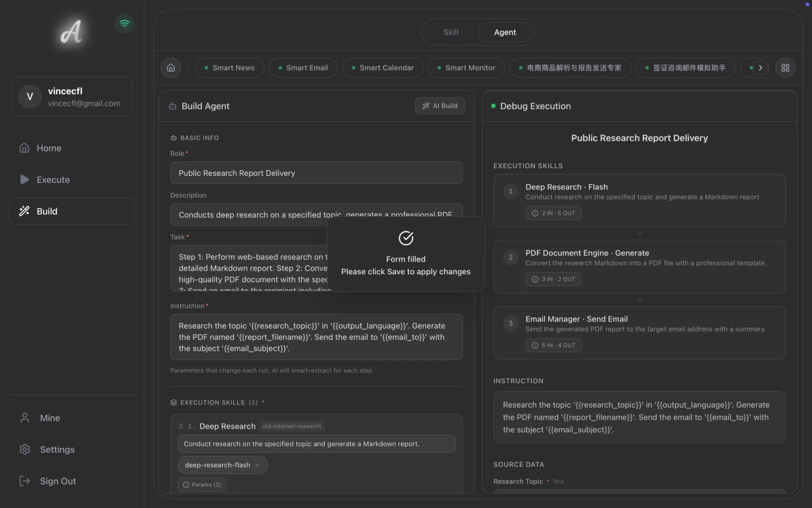Screen dimensions: 812x508
Task: Expand 5 IN · 4 OUT info badge
Action: 553,345
